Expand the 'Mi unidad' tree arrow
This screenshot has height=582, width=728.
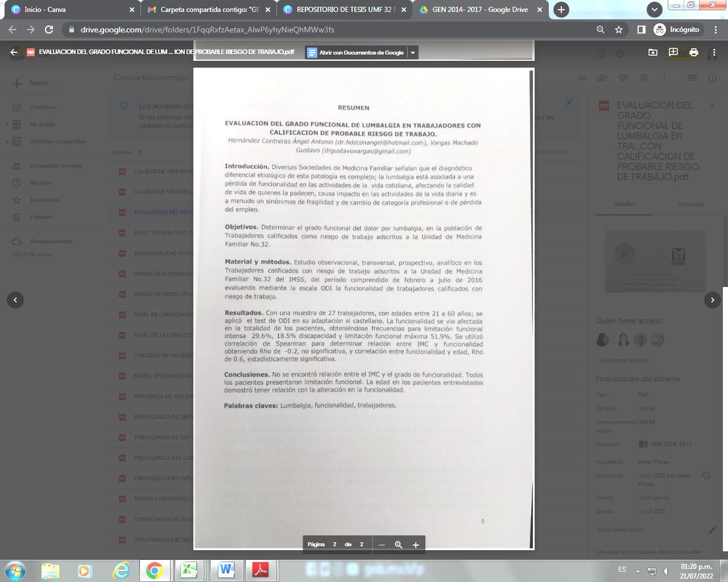[x=7, y=124]
